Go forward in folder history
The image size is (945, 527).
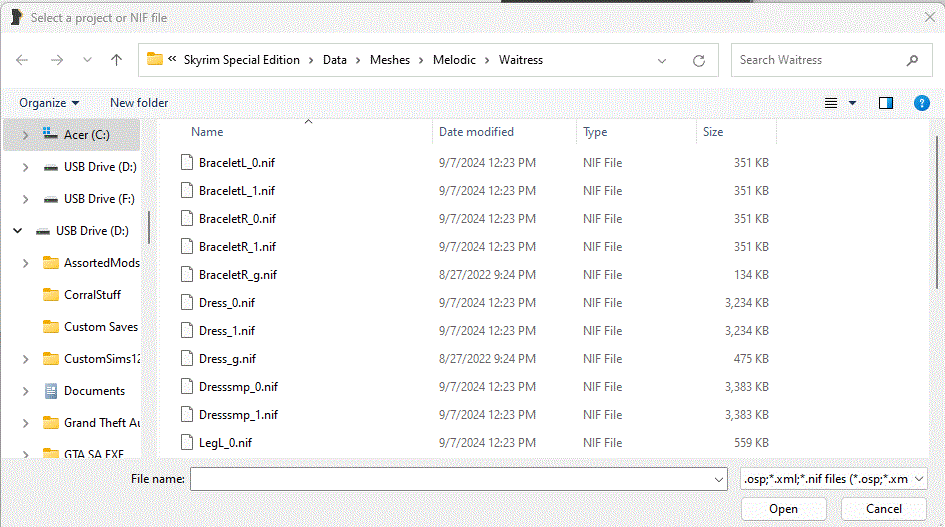click(57, 60)
